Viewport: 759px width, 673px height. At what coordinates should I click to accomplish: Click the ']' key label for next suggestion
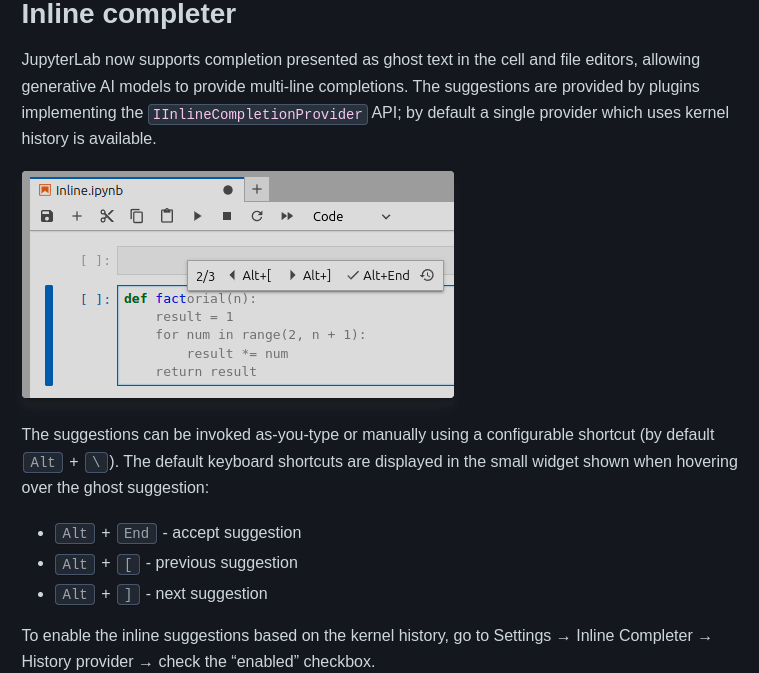128,594
